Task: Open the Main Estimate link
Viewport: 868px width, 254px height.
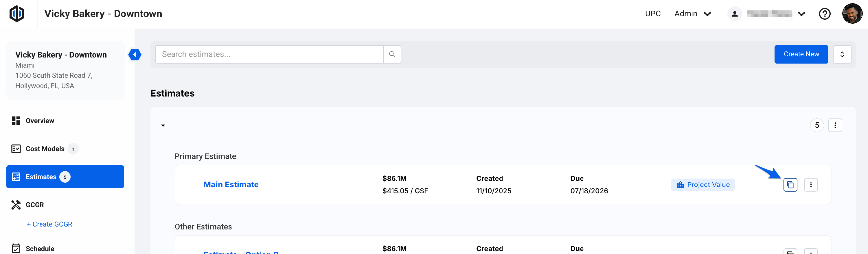Action: [x=231, y=185]
